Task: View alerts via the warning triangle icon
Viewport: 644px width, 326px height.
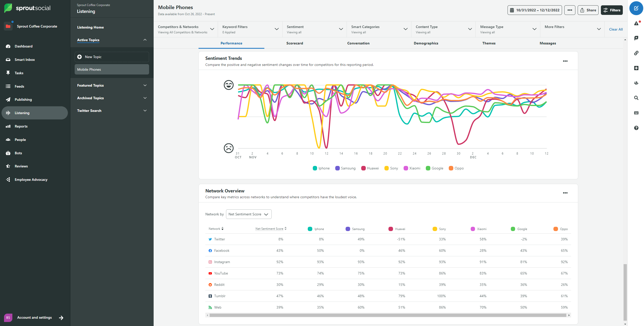Action: pos(636,23)
